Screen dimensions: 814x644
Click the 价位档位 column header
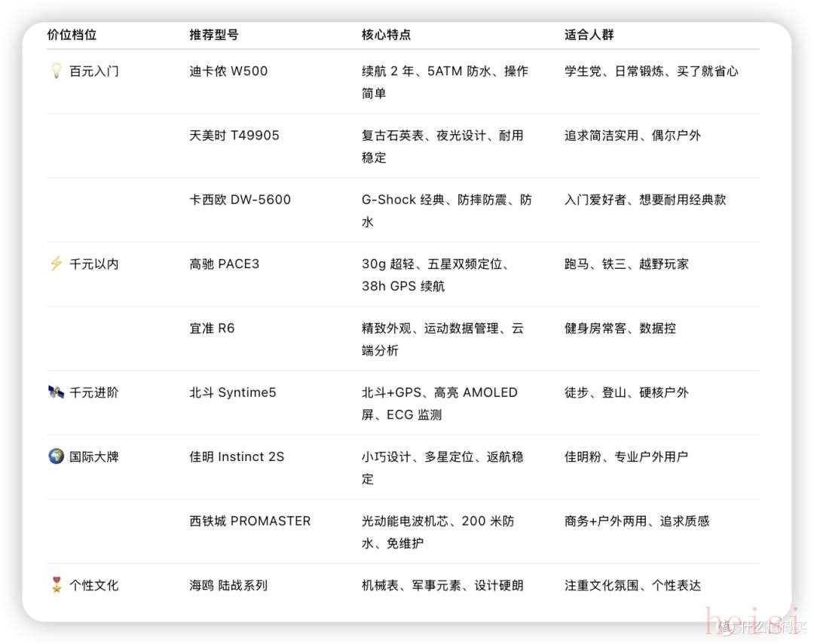(72, 35)
